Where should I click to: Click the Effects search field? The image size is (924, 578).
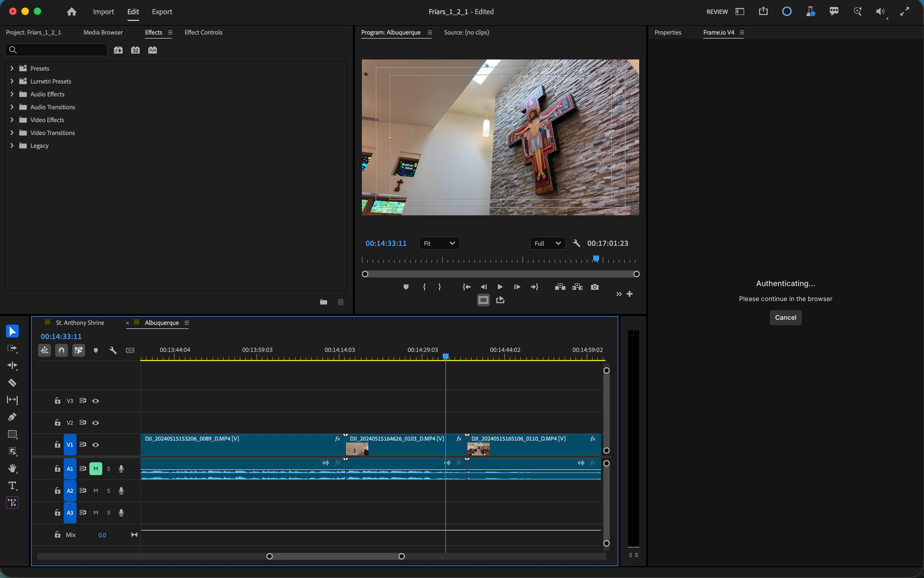pyautogui.click(x=57, y=50)
